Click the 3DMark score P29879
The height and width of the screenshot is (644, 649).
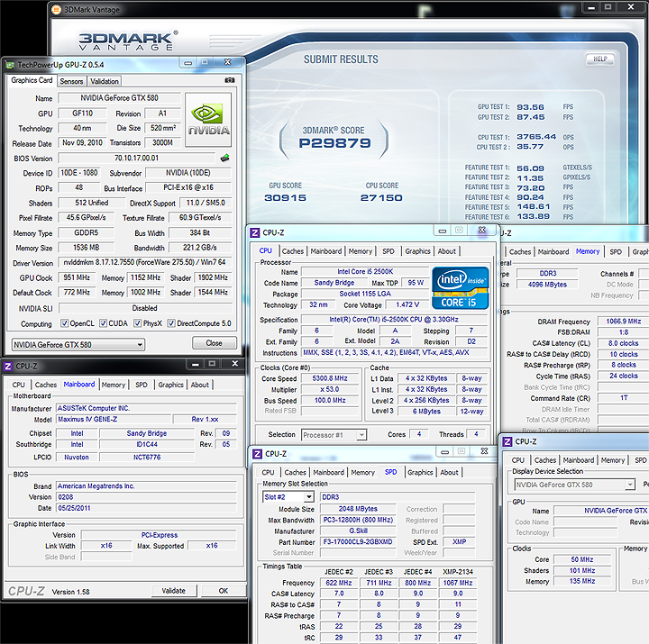(334, 143)
